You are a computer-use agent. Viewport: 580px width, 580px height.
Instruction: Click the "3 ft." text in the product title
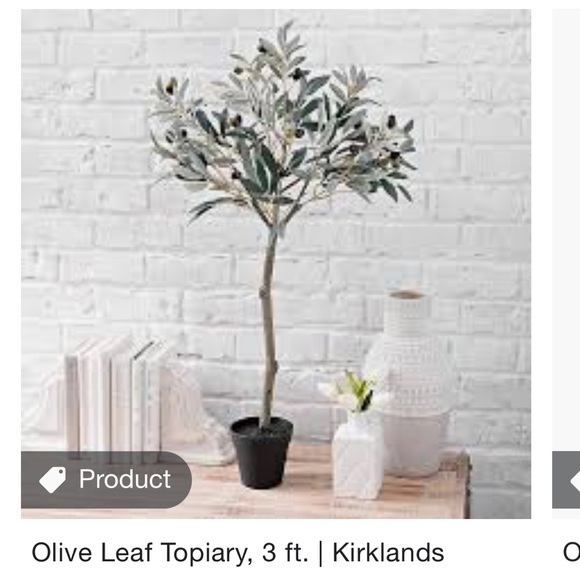point(284,553)
